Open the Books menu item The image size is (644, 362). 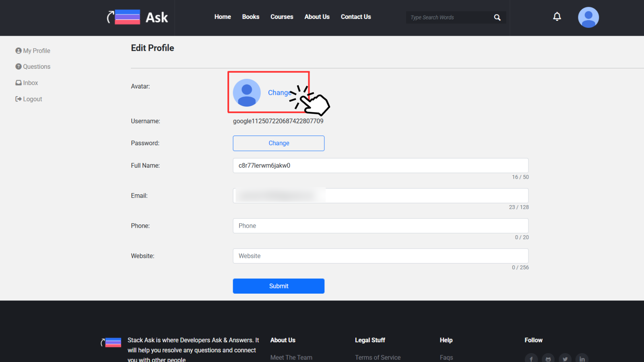click(x=251, y=17)
